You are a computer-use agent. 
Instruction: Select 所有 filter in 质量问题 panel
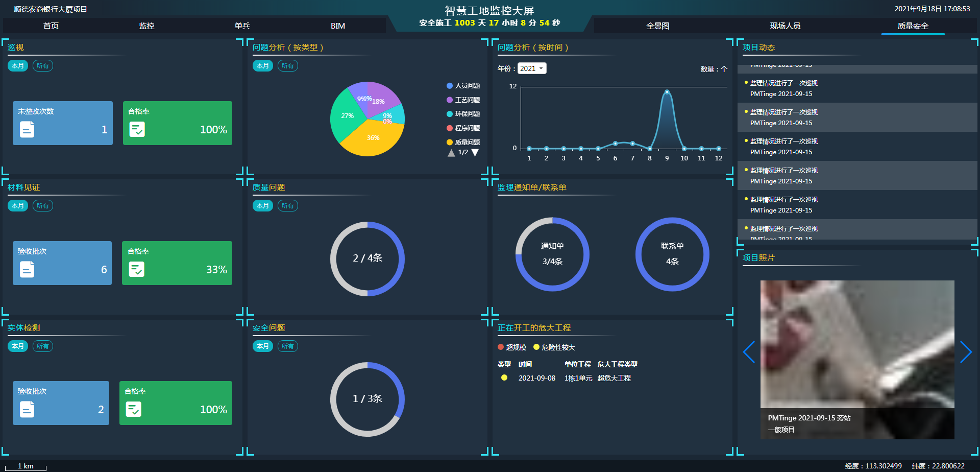click(287, 206)
